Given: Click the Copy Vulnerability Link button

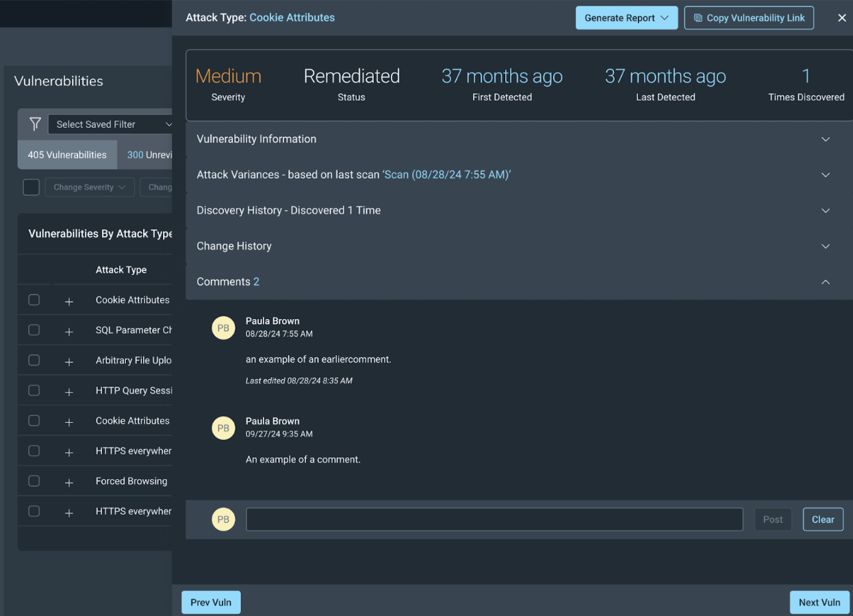Looking at the screenshot, I should 748,18.
